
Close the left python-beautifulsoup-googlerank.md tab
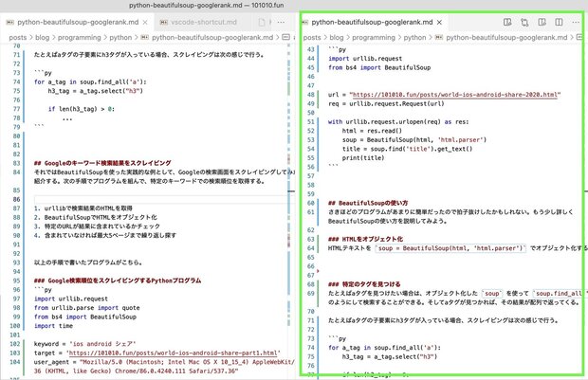tap(145, 23)
